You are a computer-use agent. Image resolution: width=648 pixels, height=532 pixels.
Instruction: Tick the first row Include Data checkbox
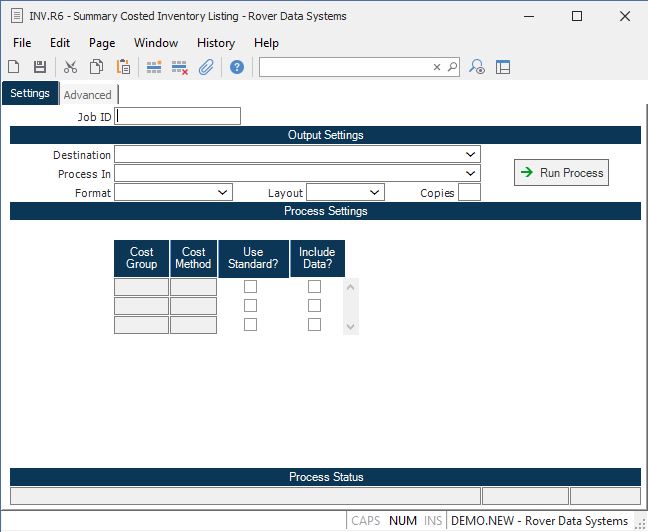[x=314, y=287]
